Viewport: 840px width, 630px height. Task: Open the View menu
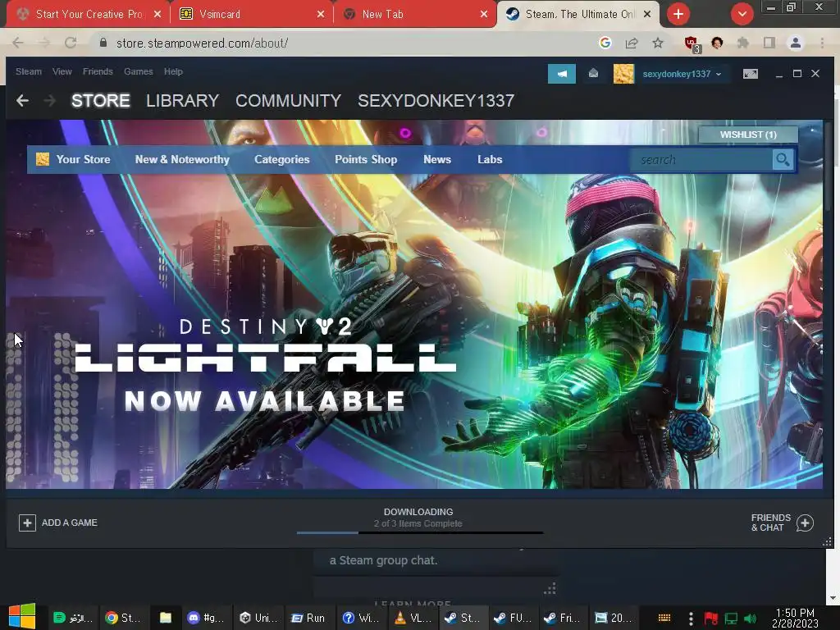point(62,71)
